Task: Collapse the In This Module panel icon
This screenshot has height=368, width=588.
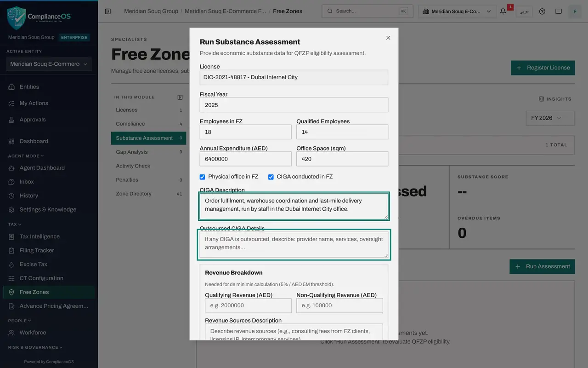Action: [x=180, y=97]
